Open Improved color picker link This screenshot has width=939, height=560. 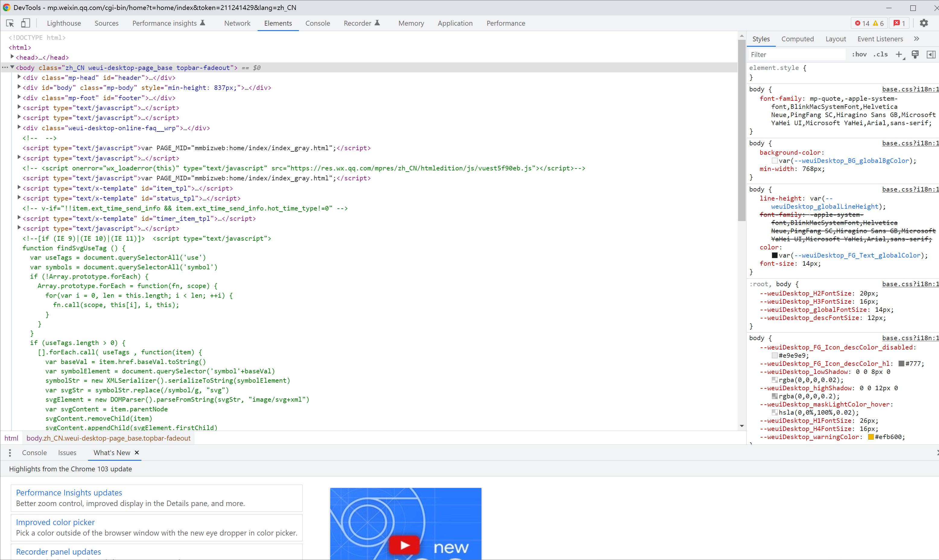[55, 522]
